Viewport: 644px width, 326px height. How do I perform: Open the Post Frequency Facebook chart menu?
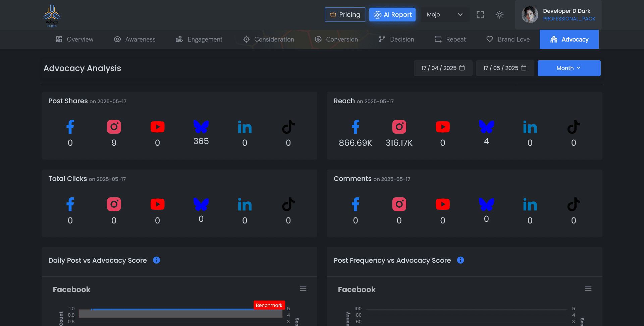pyautogui.click(x=588, y=289)
